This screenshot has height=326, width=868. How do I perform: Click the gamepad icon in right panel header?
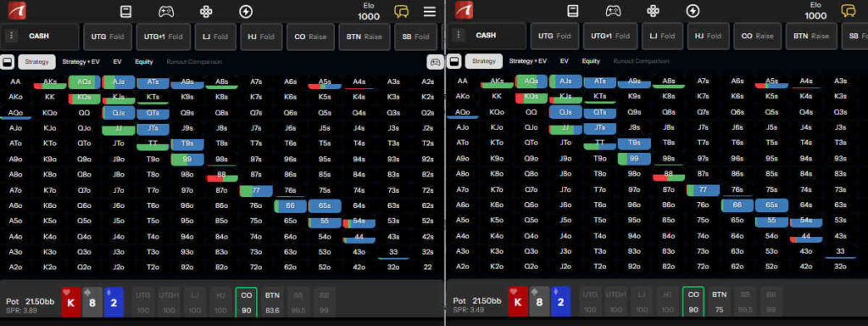coord(613,11)
